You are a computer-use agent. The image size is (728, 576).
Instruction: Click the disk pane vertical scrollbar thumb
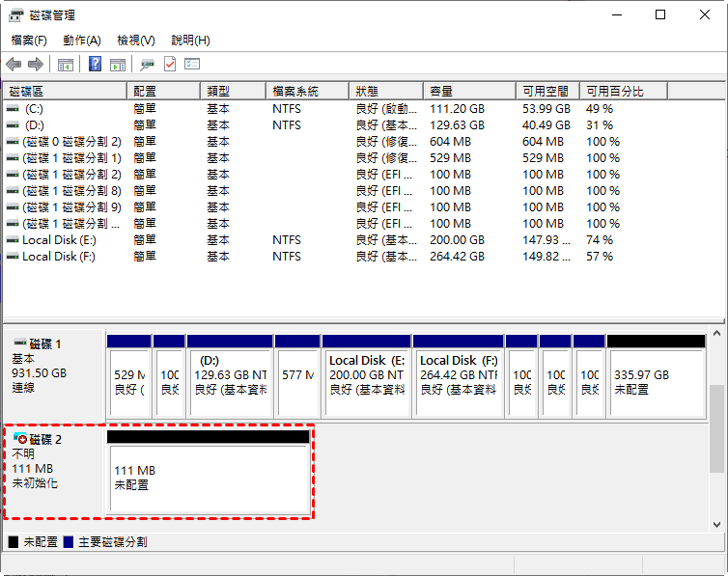click(716, 428)
